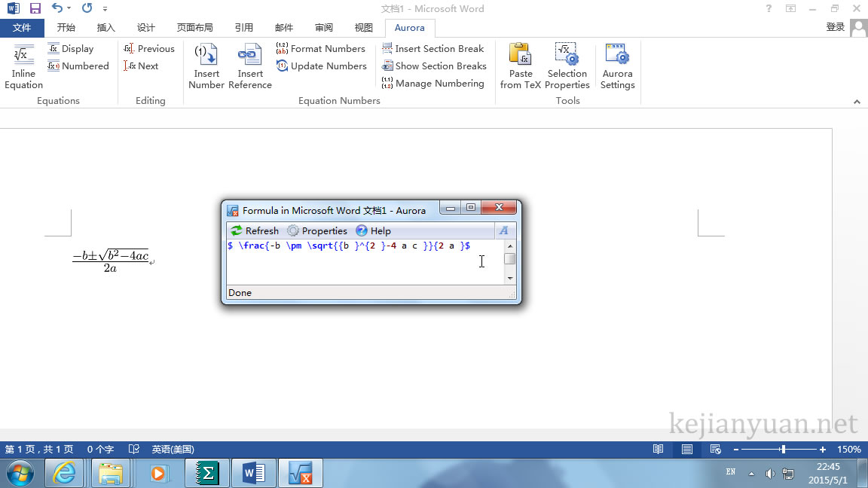The height and width of the screenshot is (488, 868).
Task: Open Word Help question mark
Action: (x=769, y=8)
